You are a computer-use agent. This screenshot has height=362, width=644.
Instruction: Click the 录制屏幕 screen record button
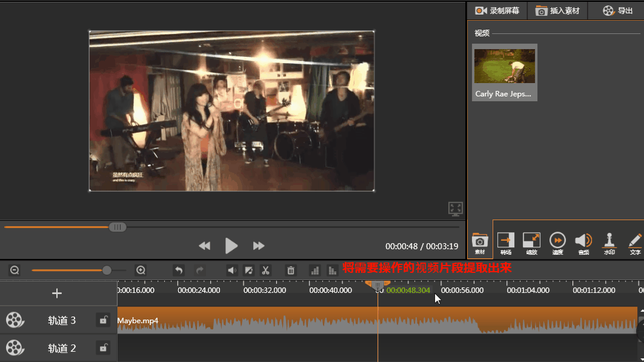coord(497,11)
